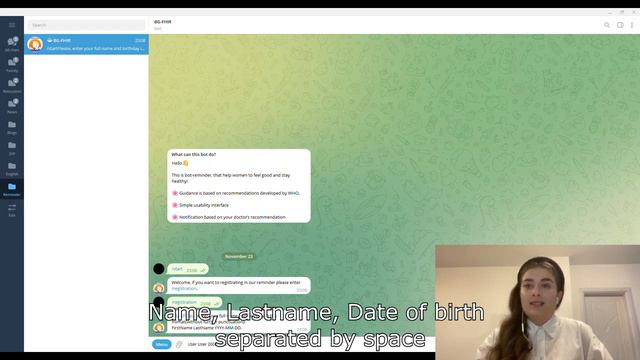Click 'Guidance is based on recommendations' line

[x=236, y=193]
